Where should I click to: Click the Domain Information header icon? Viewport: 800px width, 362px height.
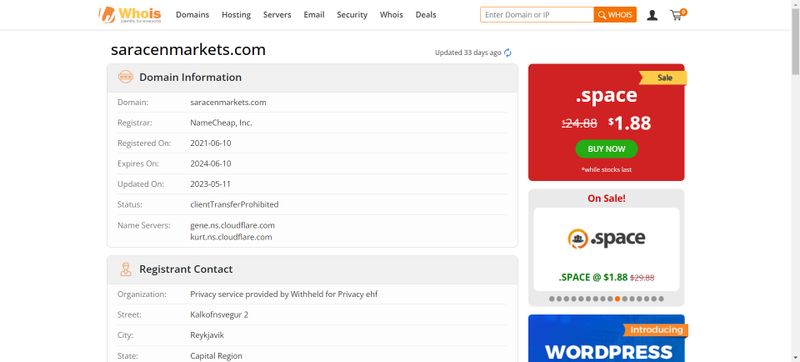[x=126, y=77]
